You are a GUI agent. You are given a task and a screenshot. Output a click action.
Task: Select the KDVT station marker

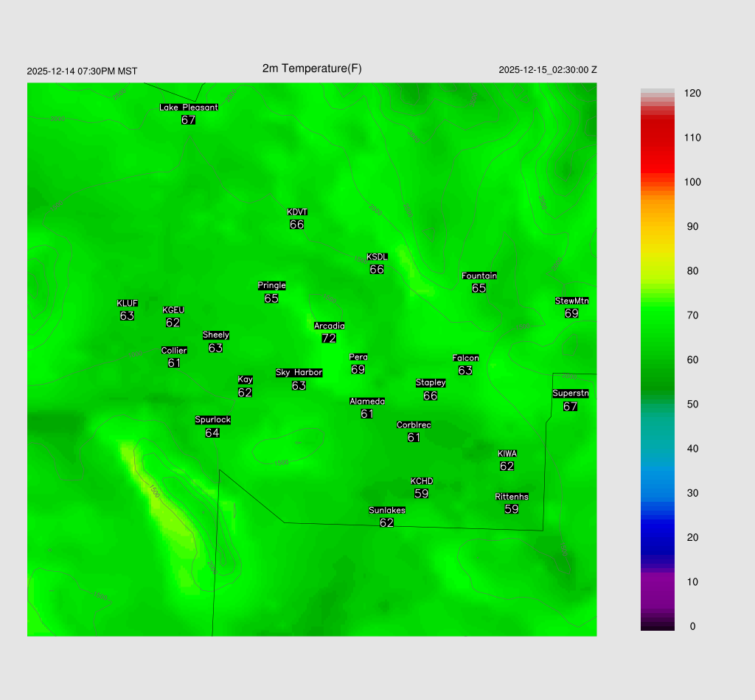pos(297,219)
